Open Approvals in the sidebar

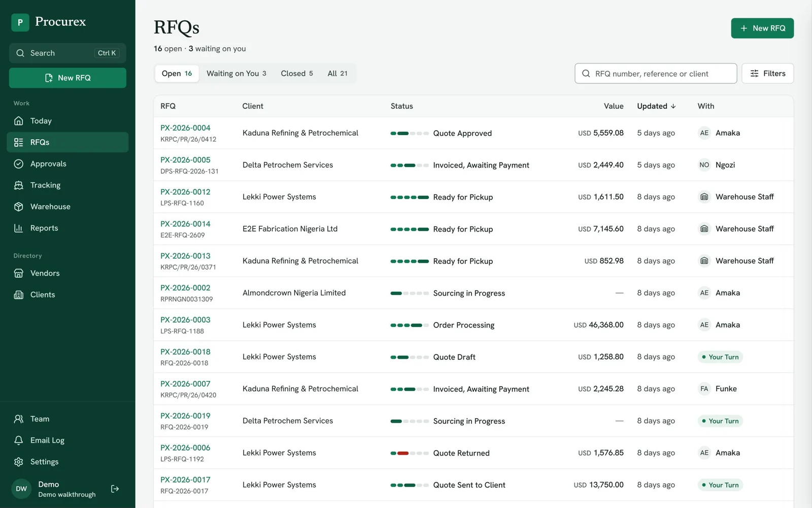click(x=67, y=164)
